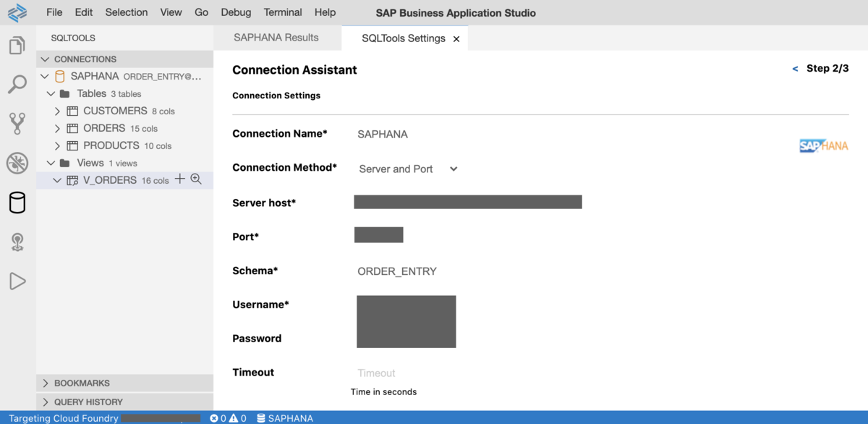The height and width of the screenshot is (424, 868).
Task: Click the Password input field
Action: pyautogui.click(x=407, y=337)
